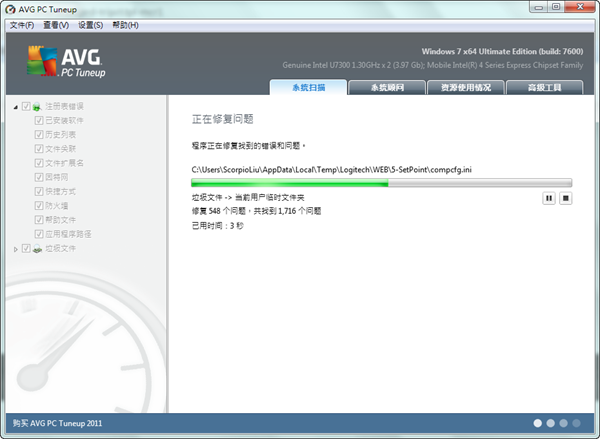
Task: Select the 快捷方式 tree label
Action: coord(60,191)
